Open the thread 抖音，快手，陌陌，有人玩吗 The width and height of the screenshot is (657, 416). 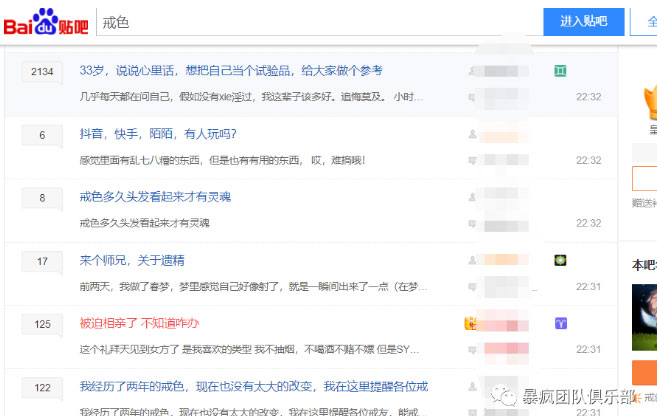point(158,134)
